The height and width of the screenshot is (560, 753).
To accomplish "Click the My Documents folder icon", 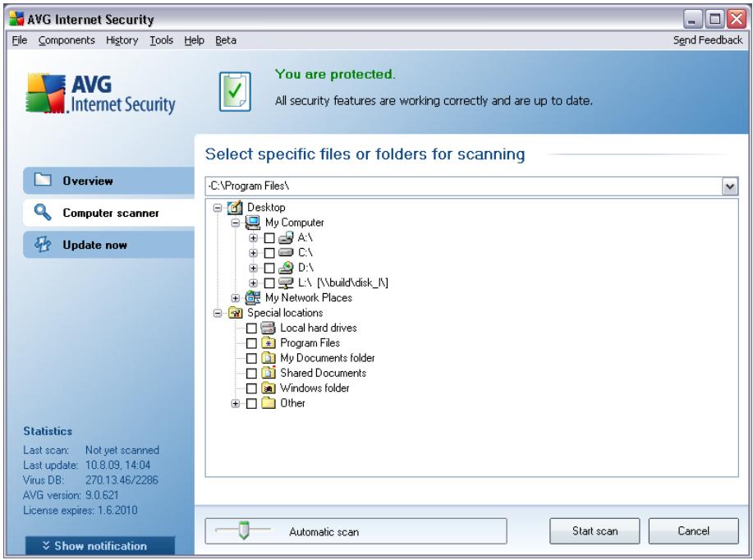I will coord(268,358).
